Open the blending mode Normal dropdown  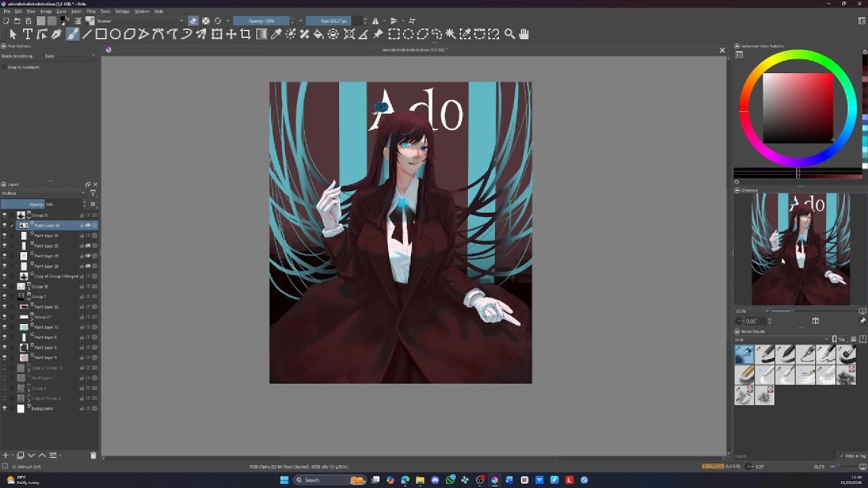[x=140, y=21]
